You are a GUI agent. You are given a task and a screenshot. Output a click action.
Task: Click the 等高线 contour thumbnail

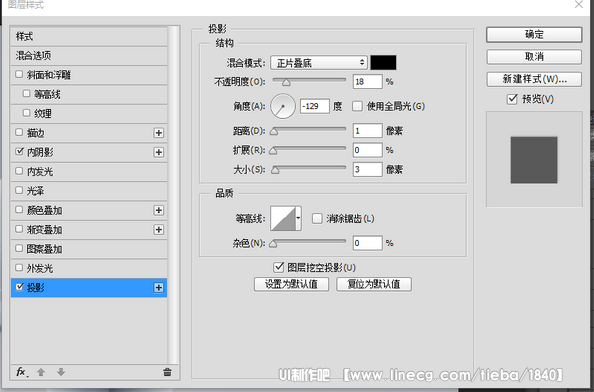tap(283, 218)
